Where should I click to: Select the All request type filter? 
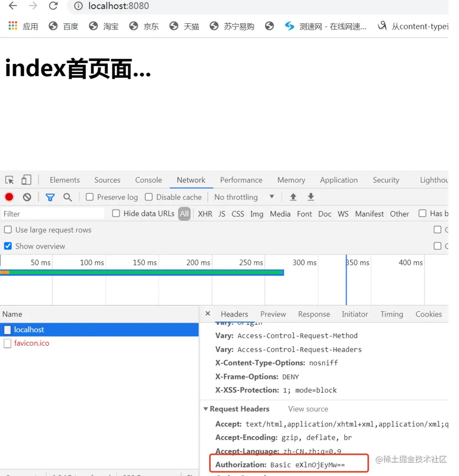pos(184,214)
